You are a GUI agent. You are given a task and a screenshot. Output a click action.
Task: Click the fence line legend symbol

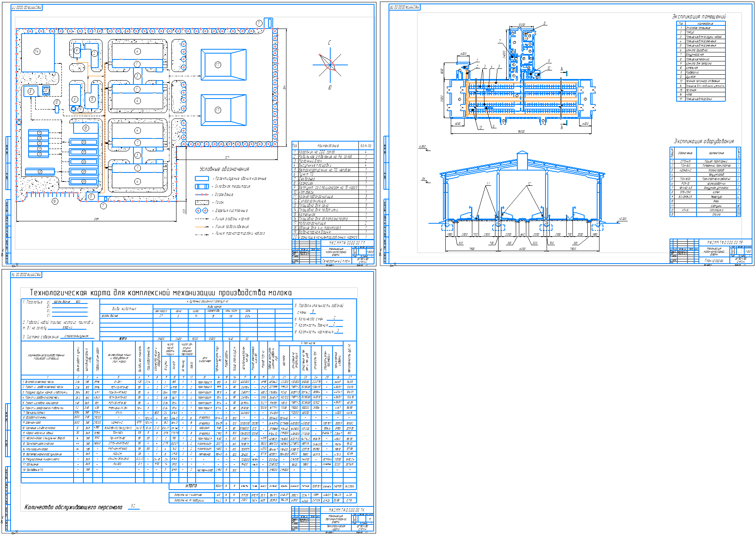point(202,194)
